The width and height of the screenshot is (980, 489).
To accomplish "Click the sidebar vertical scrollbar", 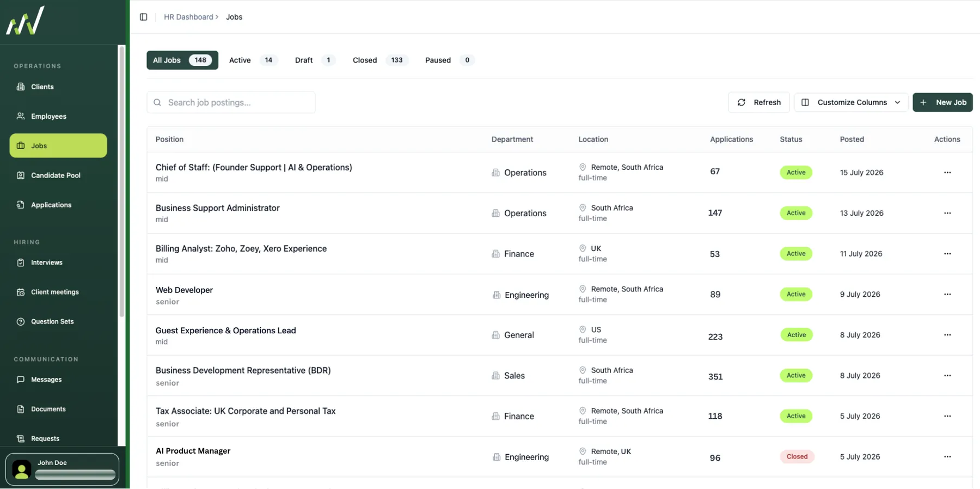I will pyautogui.click(x=122, y=181).
